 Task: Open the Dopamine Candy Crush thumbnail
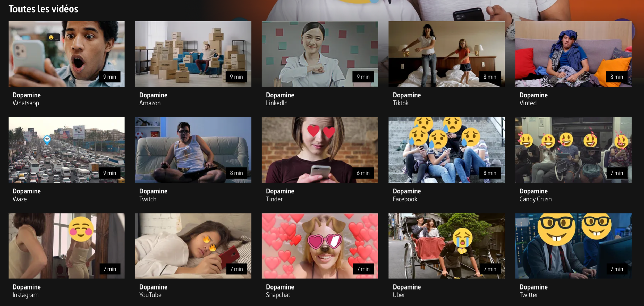coord(573,150)
